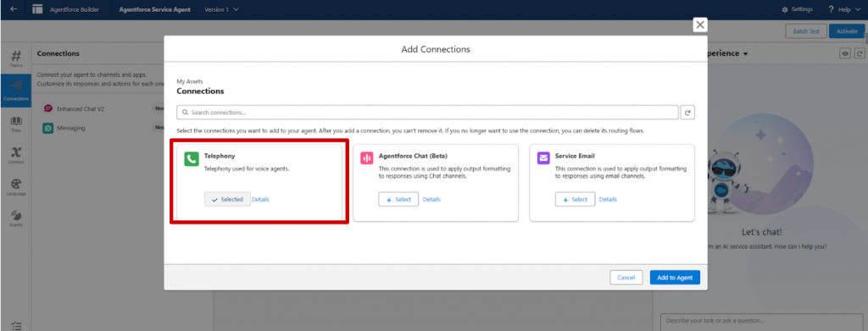Open Service Email Details link
868x331 pixels.
coord(608,200)
